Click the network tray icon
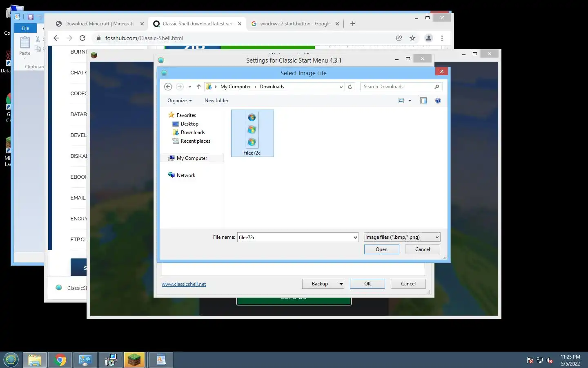Screen dimensions: 588x368 (540, 360)
